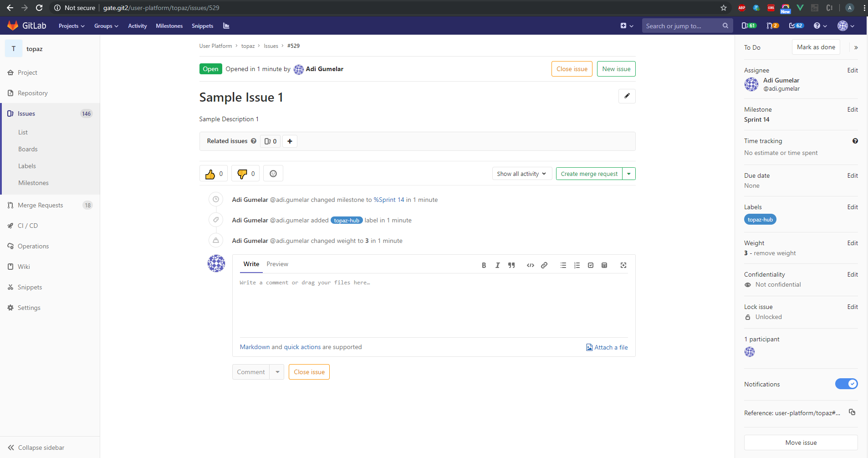Expand the Create merge request options arrow
Viewport: 868px width, 458px height.
click(x=629, y=174)
